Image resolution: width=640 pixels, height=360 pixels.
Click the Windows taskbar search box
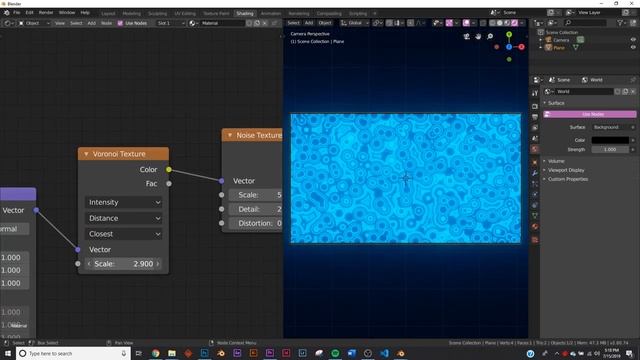click(73, 353)
